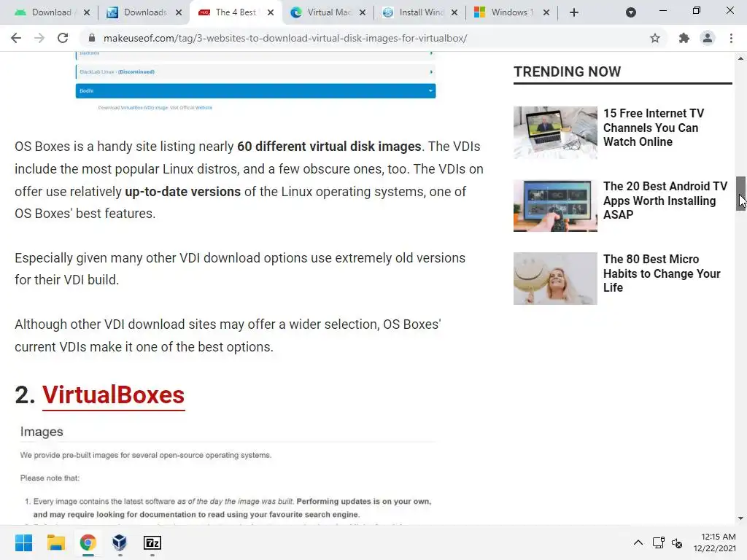The image size is (747, 560).
Task: Click the scrollbar down arrow
Action: 741,518
